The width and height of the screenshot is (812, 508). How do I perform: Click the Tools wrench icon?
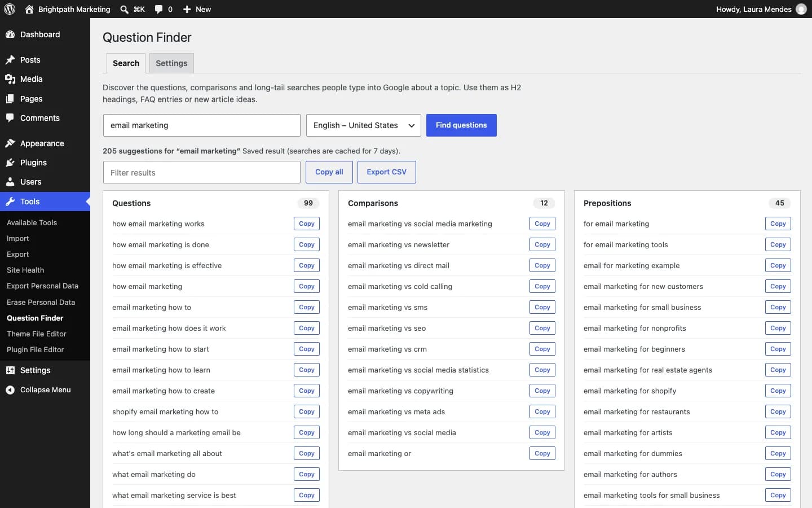click(10, 202)
